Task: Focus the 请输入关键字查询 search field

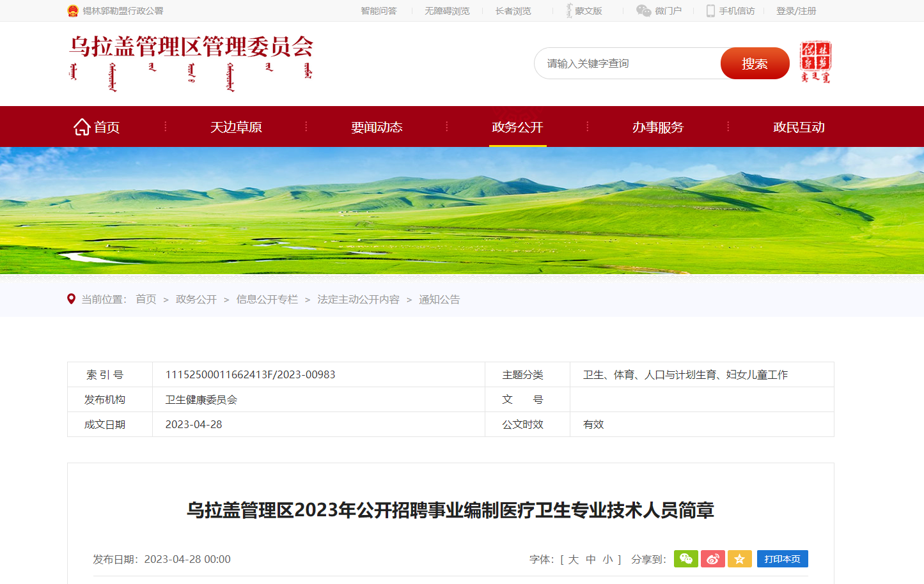Action: (627, 63)
